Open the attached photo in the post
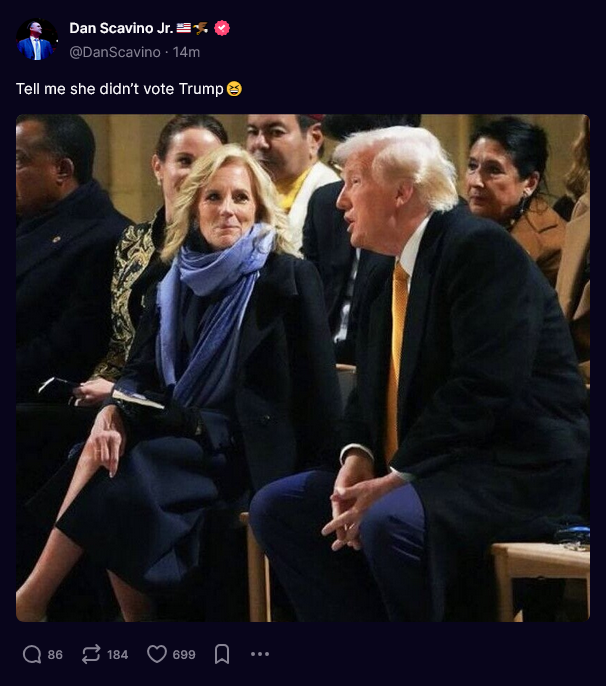 (x=303, y=368)
